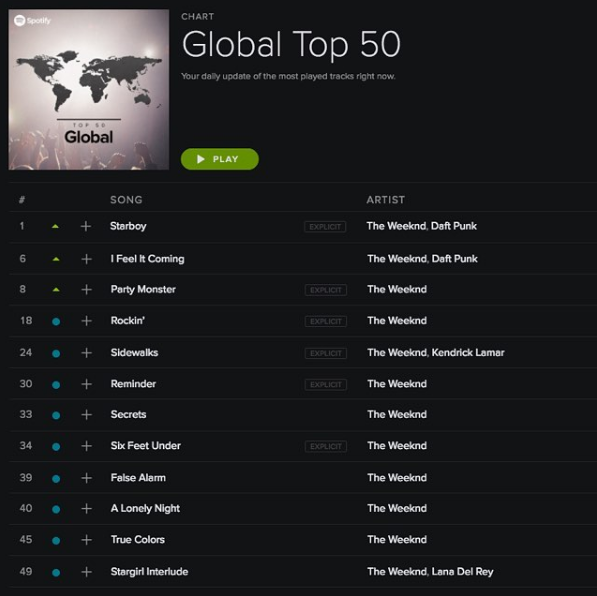The height and width of the screenshot is (596, 597).
Task: Add Rockin' using its plus icon
Action: tap(86, 321)
